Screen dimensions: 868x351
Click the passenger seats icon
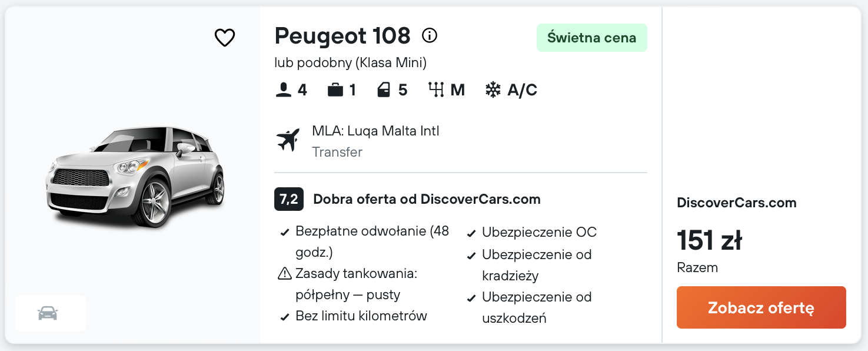coord(284,90)
